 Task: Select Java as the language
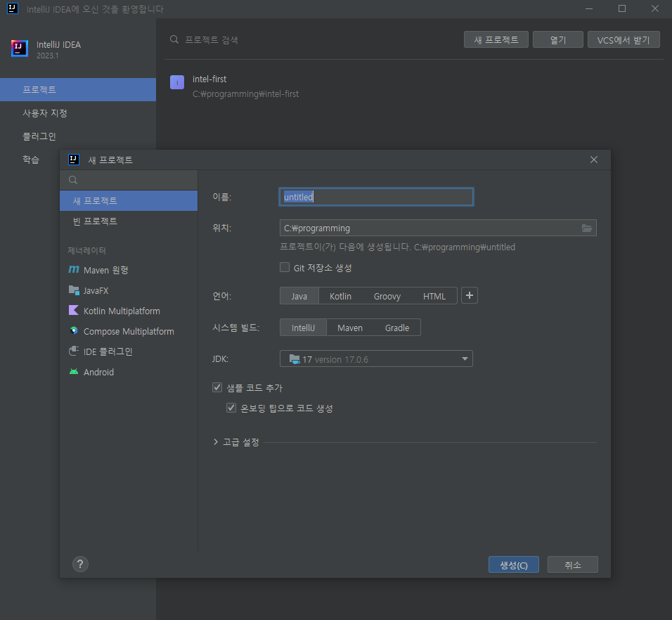[x=299, y=296]
